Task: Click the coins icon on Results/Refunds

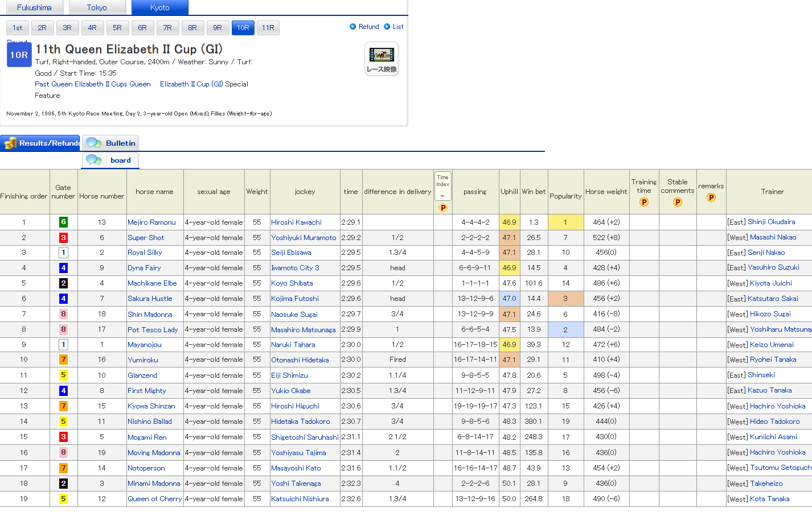Action: pos(10,143)
